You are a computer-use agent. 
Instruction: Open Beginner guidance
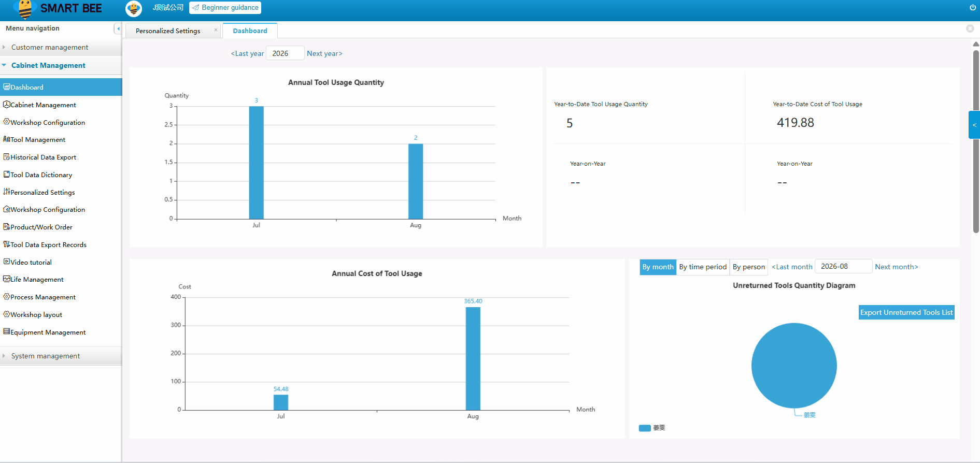(225, 8)
